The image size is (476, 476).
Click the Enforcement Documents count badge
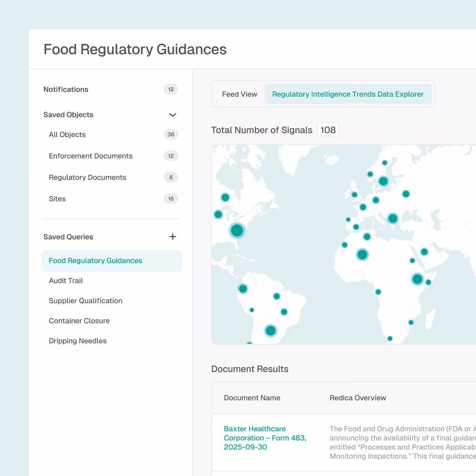pyautogui.click(x=171, y=155)
